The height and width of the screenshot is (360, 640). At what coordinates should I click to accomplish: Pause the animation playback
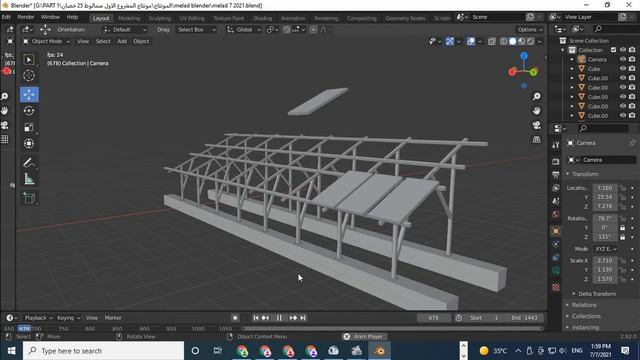[x=279, y=318]
